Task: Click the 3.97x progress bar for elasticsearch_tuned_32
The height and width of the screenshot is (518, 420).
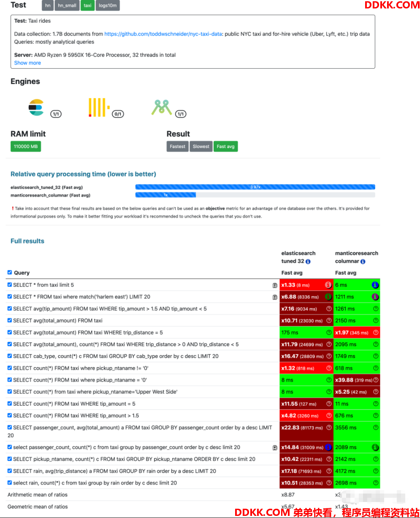Action: point(255,187)
